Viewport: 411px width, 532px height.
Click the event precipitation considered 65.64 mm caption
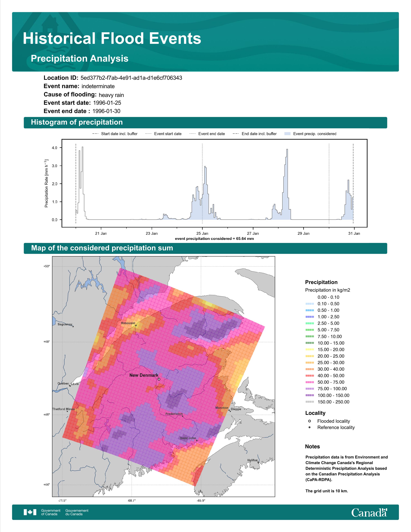pyautogui.click(x=215, y=239)
